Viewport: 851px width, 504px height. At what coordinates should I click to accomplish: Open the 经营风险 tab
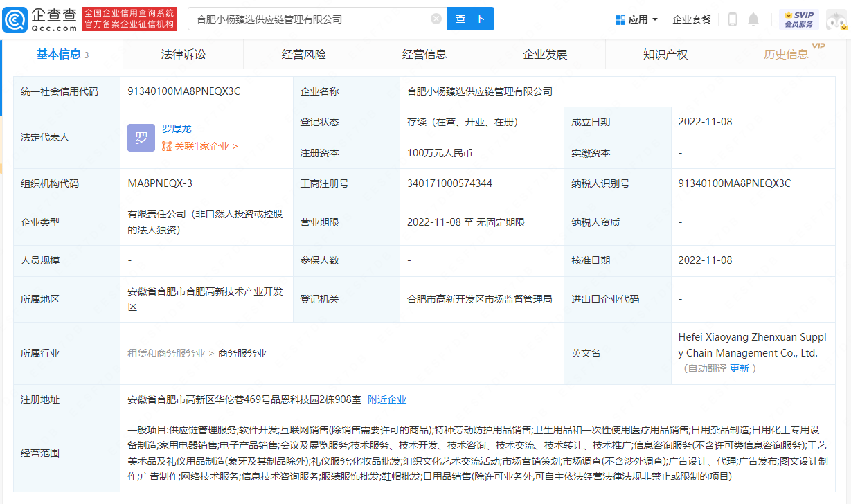303,54
